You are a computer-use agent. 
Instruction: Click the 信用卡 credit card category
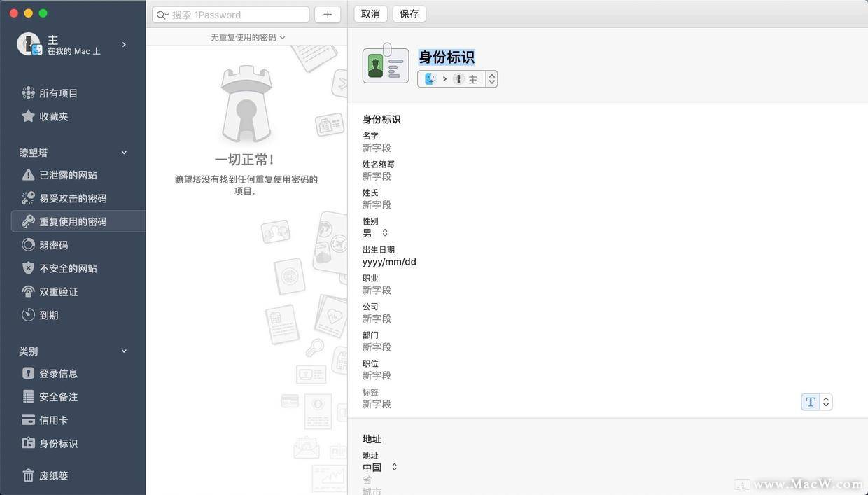53,420
